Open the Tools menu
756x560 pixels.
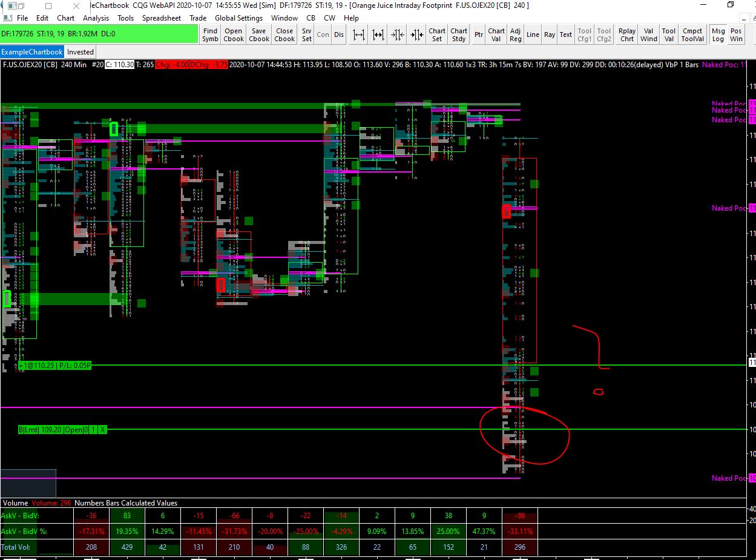tap(125, 18)
